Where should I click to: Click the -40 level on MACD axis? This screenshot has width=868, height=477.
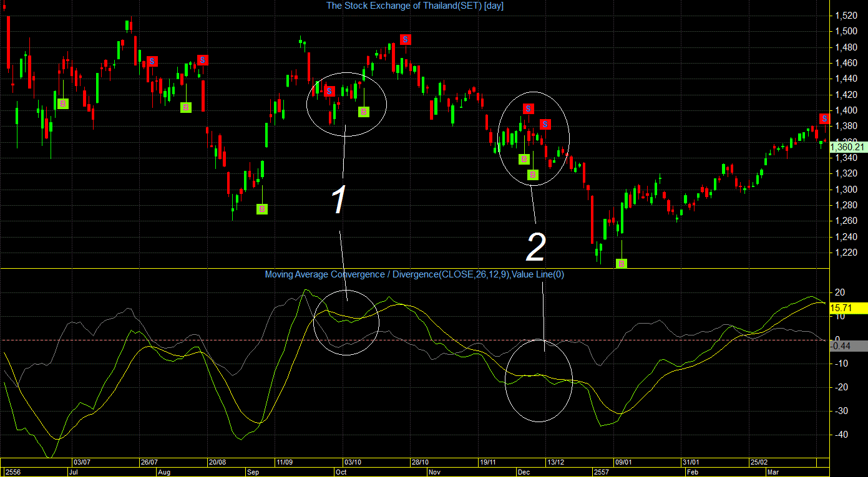pos(841,435)
